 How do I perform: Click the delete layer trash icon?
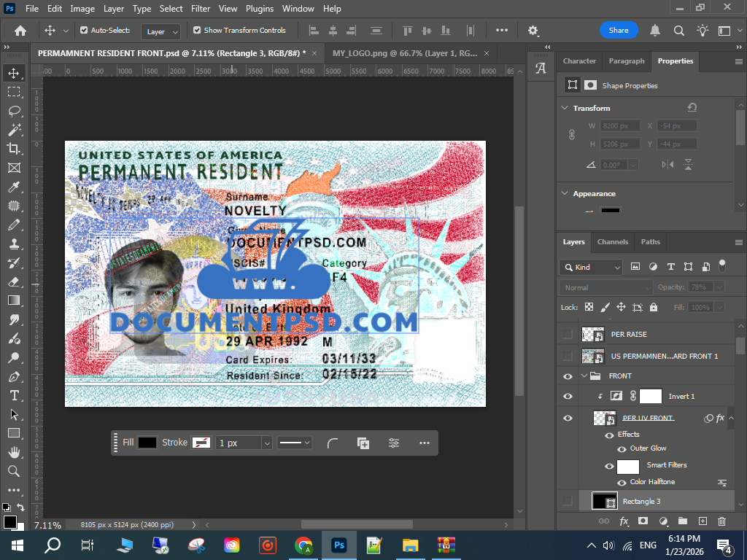(x=721, y=521)
